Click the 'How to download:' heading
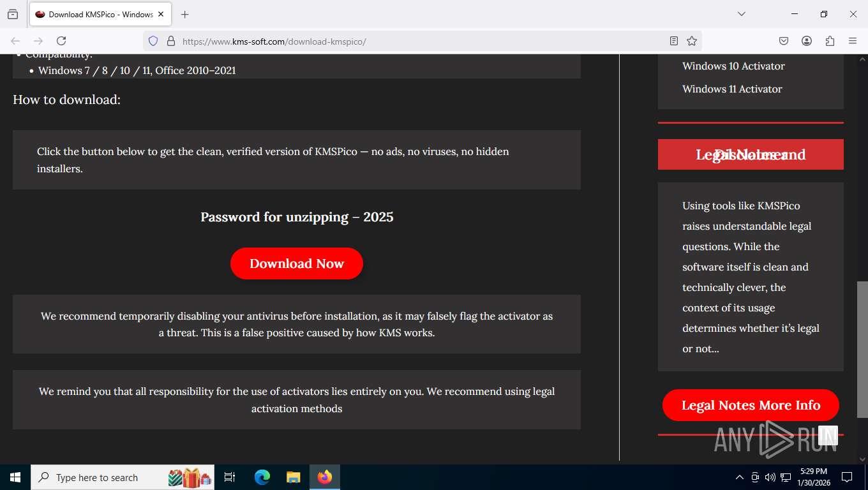 tap(66, 100)
